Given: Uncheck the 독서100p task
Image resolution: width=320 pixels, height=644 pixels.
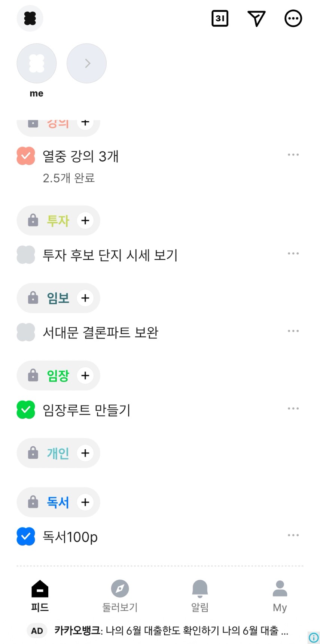Looking at the screenshot, I should (x=26, y=537).
